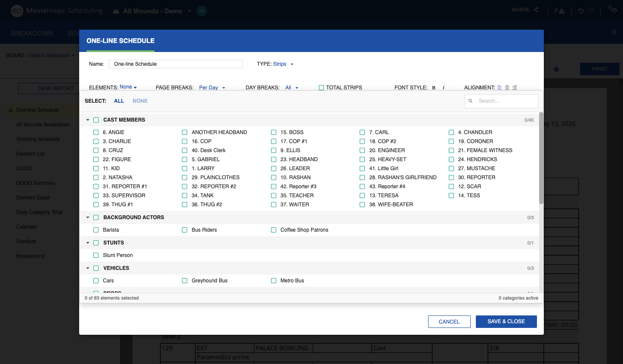The height and width of the screenshot is (364, 623).
Task: Open the ELEMENTS None dropdown
Action: (x=128, y=87)
